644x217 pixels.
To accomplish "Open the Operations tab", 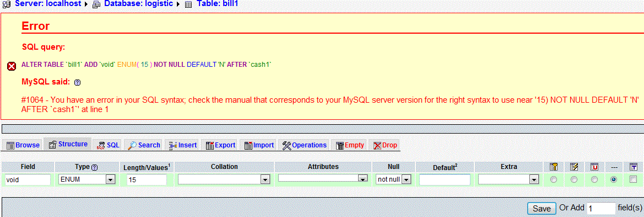I will 304,145.
